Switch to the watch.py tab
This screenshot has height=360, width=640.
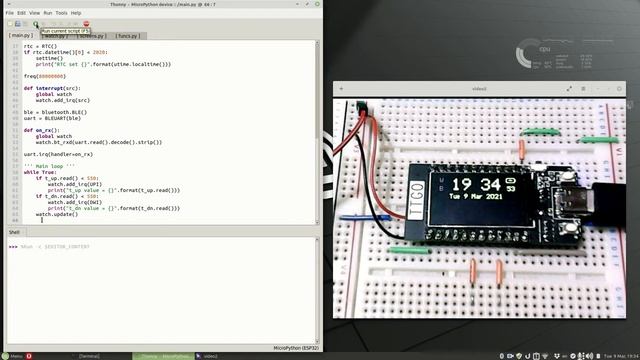click(56, 36)
